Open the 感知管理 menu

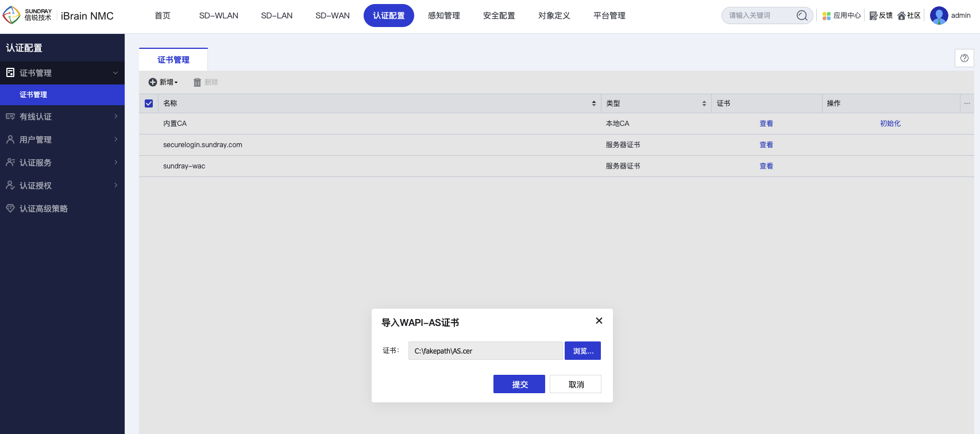point(444,16)
